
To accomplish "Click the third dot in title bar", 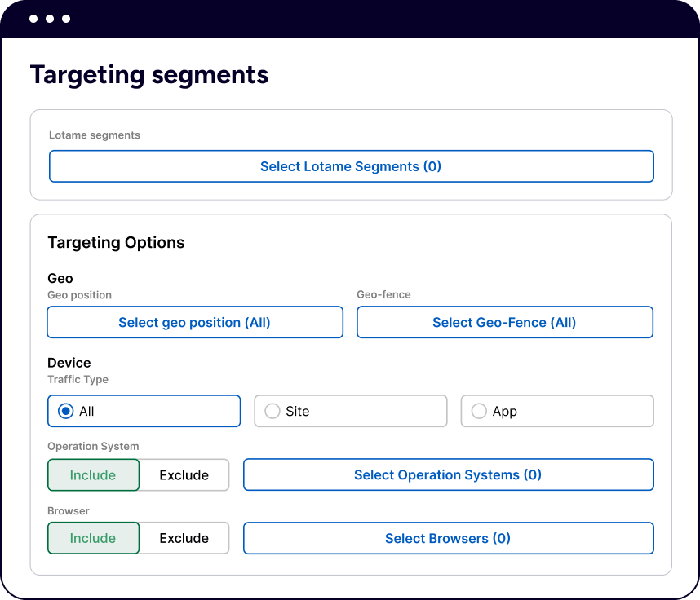I will click(x=66, y=19).
